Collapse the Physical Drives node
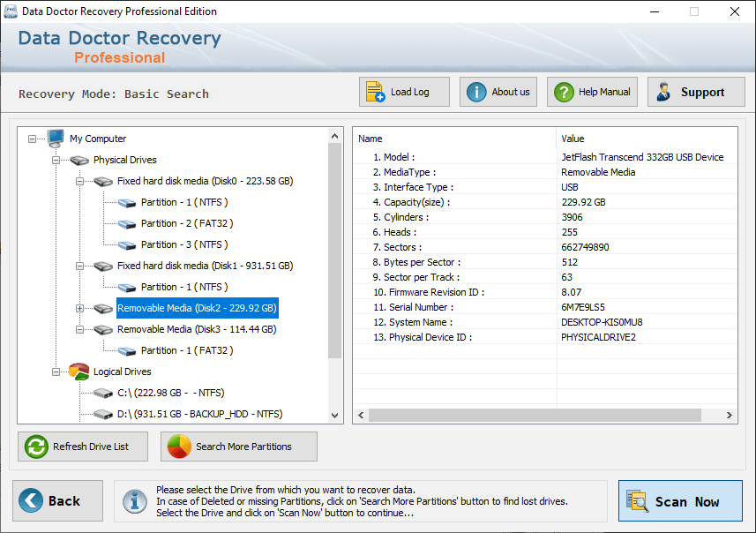The image size is (756, 533). (x=56, y=160)
